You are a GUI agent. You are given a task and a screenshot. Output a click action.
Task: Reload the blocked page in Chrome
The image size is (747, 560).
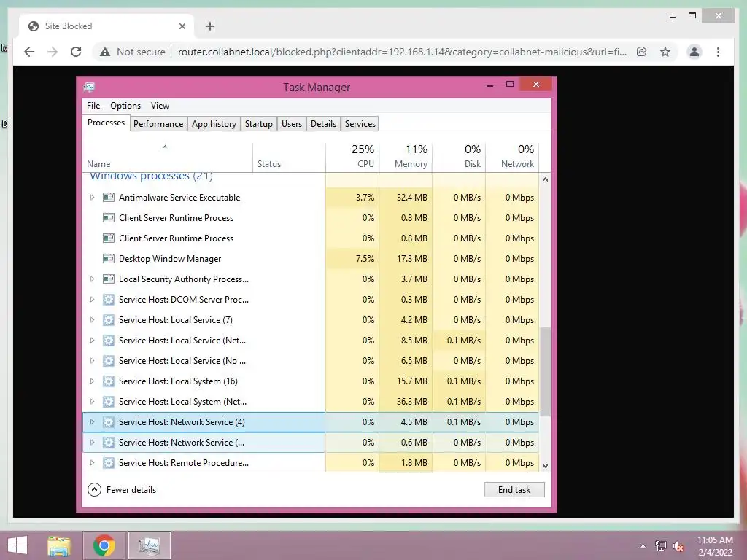tap(76, 52)
